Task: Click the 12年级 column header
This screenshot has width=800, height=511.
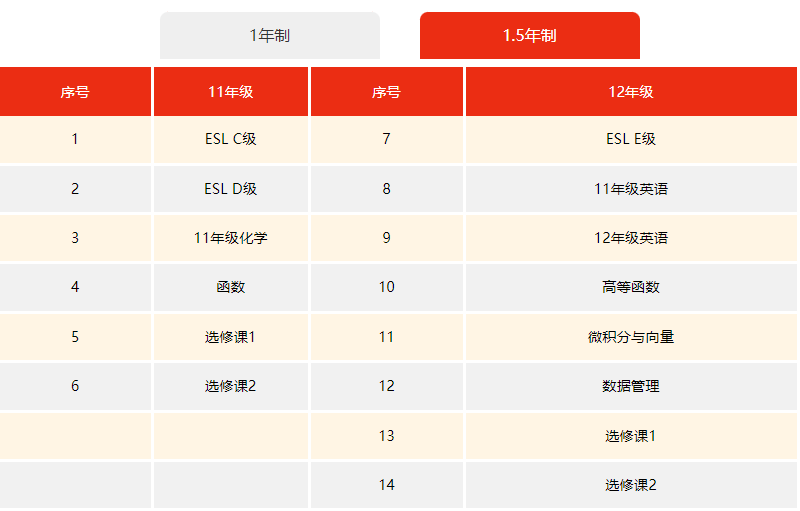Action: pos(631,92)
